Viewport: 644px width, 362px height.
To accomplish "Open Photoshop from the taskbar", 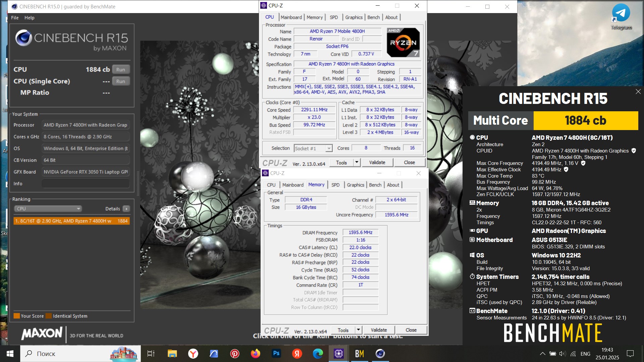I will [x=276, y=354].
